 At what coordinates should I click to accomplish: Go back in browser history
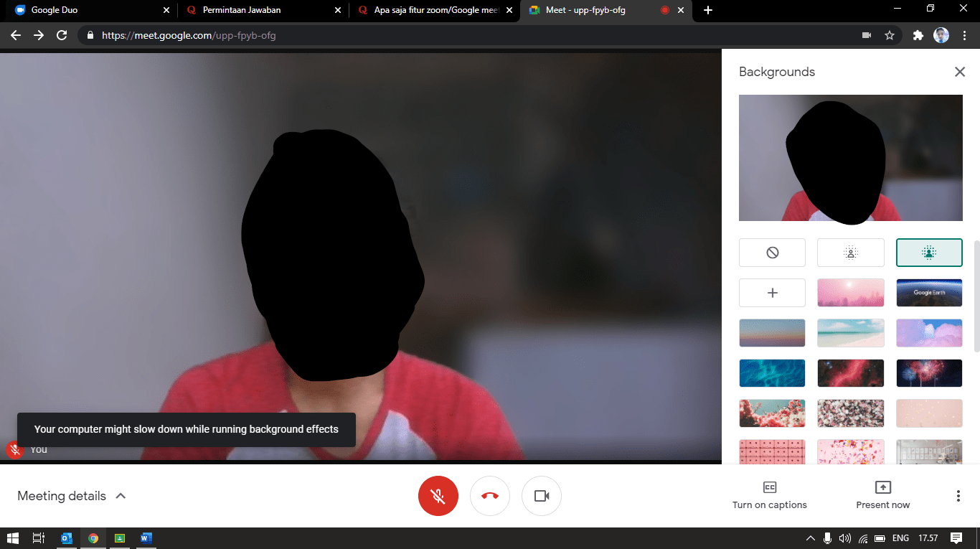16,35
